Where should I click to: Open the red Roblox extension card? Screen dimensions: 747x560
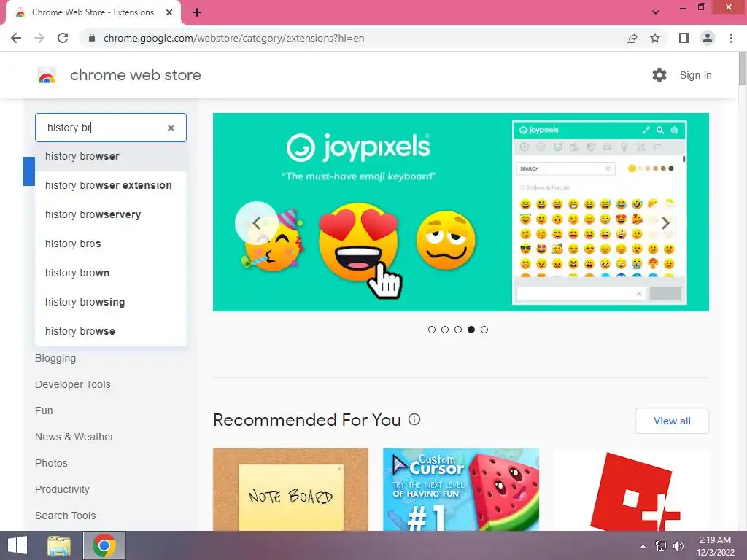click(632, 489)
